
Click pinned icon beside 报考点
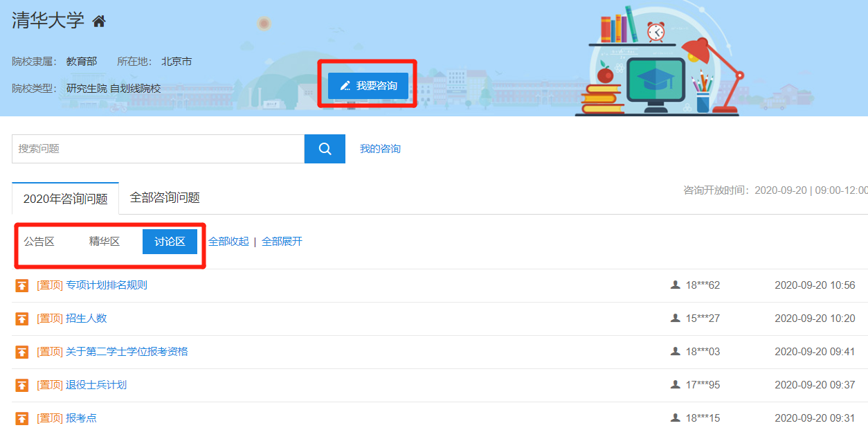pyautogui.click(x=22, y=418)
